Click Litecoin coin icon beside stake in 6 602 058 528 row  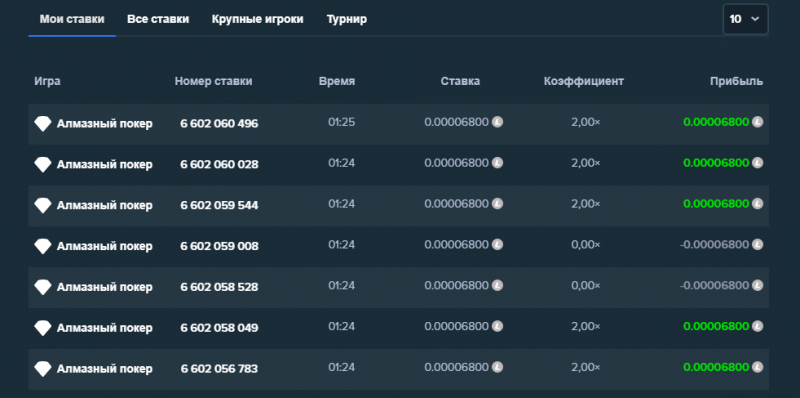pyautogui.click(x=497, y=285)
